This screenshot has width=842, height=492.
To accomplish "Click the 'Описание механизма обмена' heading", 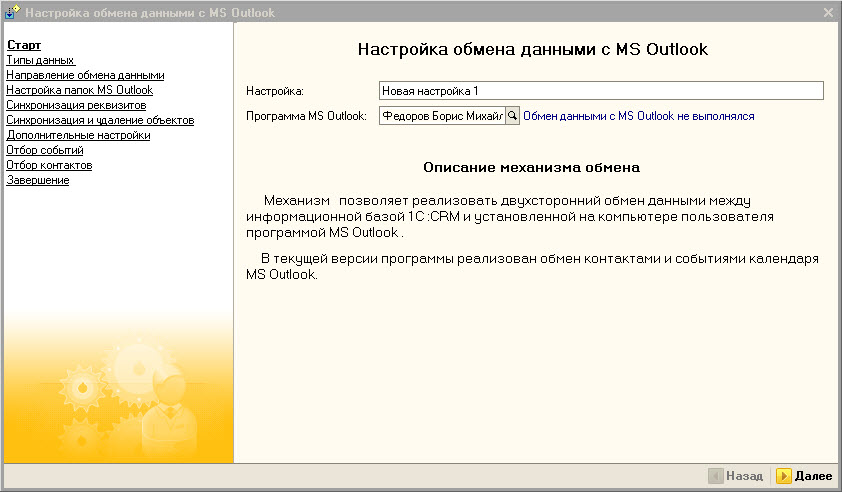I will tap(531, 167).
